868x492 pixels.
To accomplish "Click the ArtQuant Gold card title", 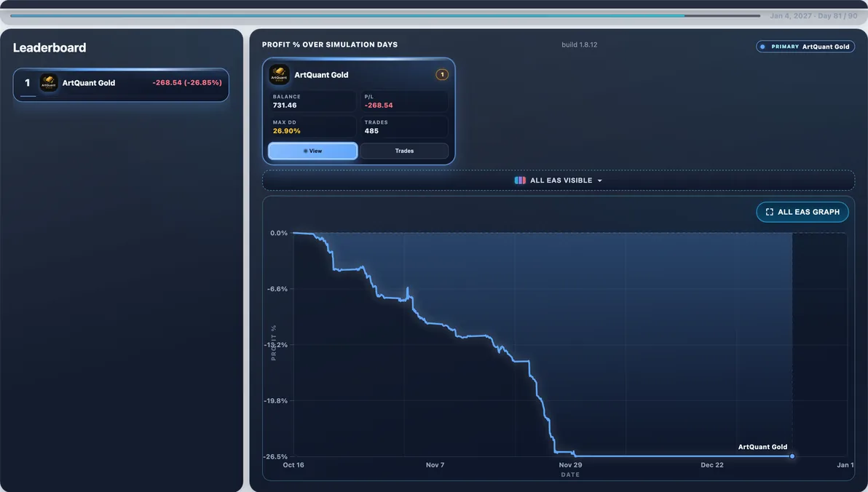I will 321,75.
